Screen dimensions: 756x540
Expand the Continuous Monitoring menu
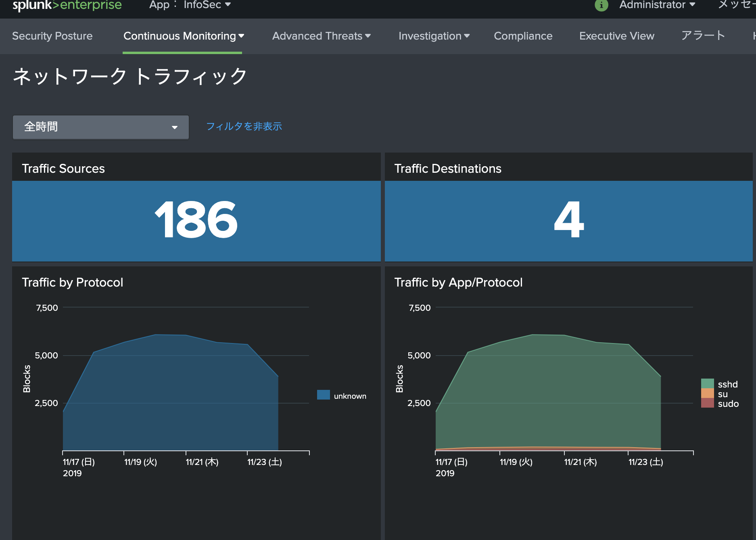184,36
